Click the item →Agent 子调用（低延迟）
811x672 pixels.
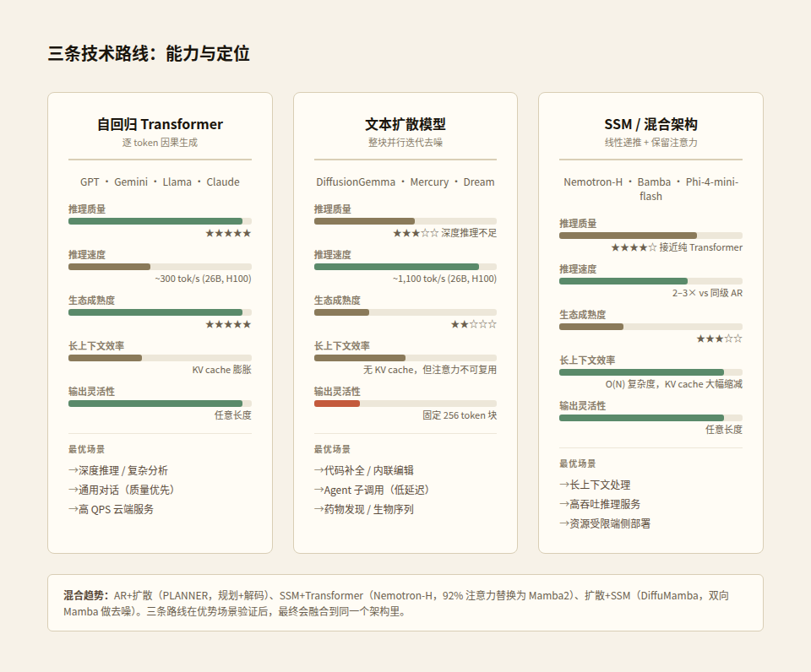pyautogui.click(x=372, y=490)
